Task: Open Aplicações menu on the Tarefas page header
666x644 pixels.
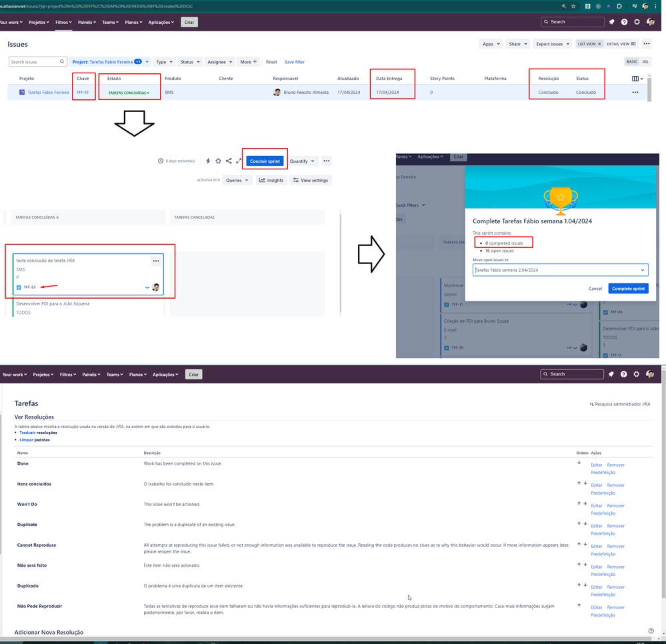Action: coord(165,374)
